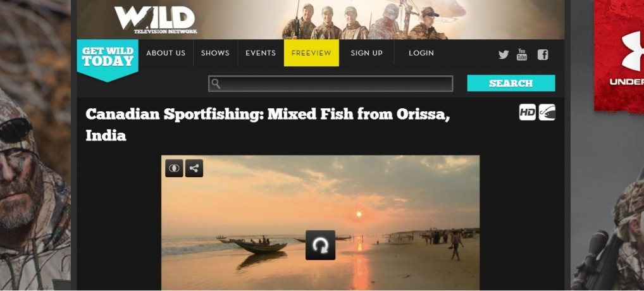Screen dimensions: 644x291
Task: Open the YouTube channel icon
Action: pyautogui.click(x=522, y=54)
